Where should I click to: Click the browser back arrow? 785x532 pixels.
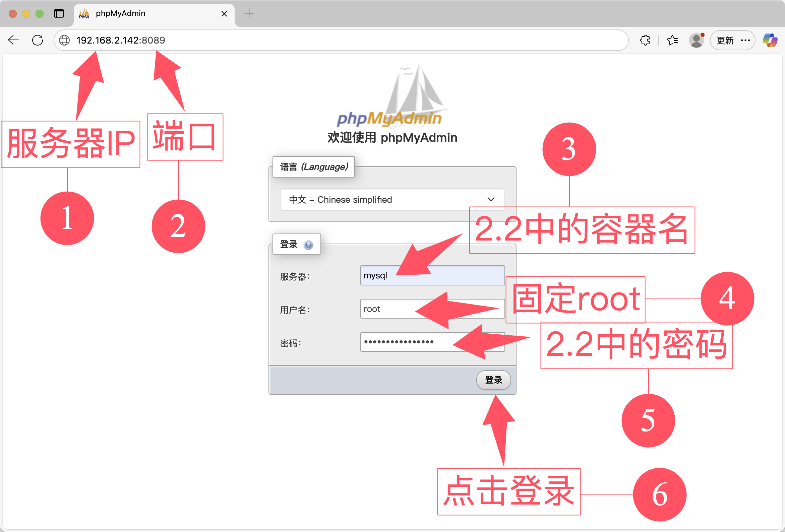coord(13,40)
